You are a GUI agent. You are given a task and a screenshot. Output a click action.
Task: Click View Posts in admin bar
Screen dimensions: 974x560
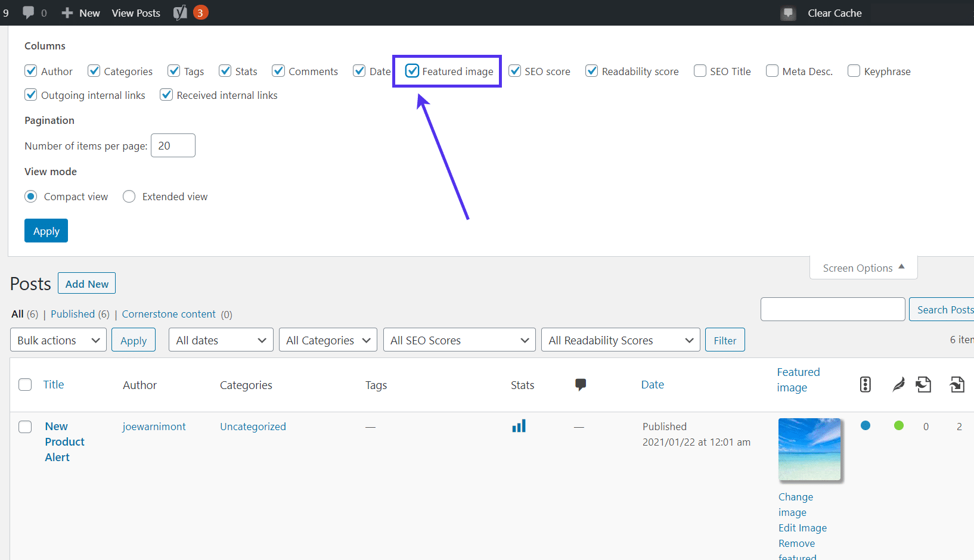click(136, 13)
